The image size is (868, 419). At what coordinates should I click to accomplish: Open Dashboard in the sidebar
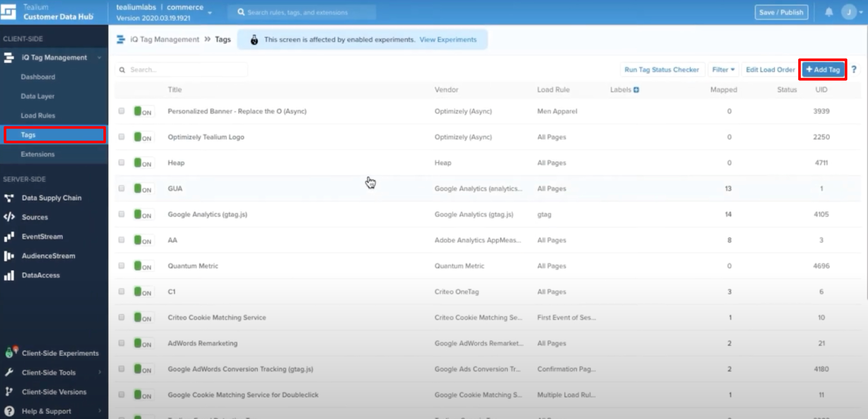[38, 77]
